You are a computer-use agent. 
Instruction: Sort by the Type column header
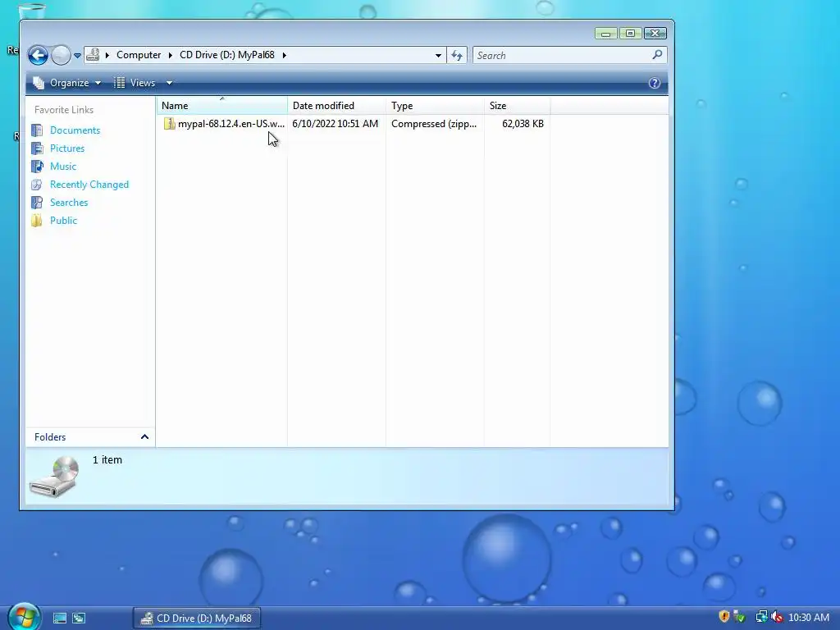[435, 106]
